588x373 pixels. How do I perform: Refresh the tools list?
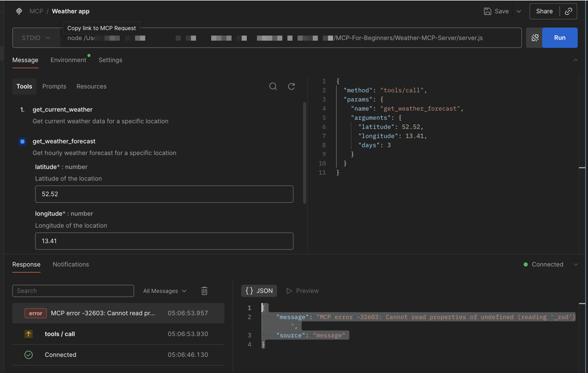(x=291, y=86)
